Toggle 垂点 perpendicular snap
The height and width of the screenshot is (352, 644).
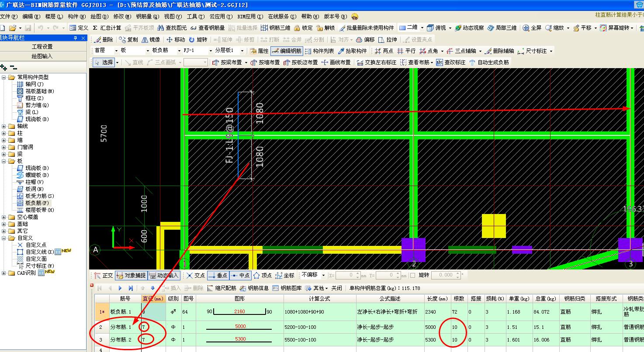[x=218, y=276]
